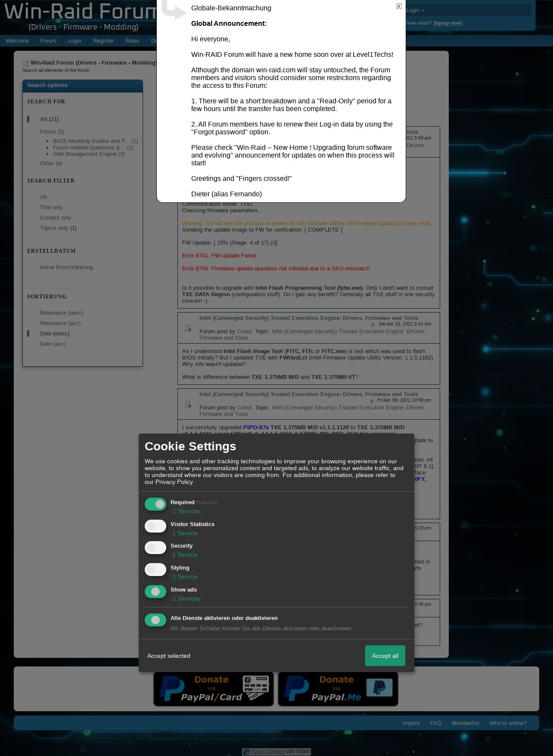553x756 pixels.
Task: Select Forum-related Questions &… (1)
Action: pos(93,147)
